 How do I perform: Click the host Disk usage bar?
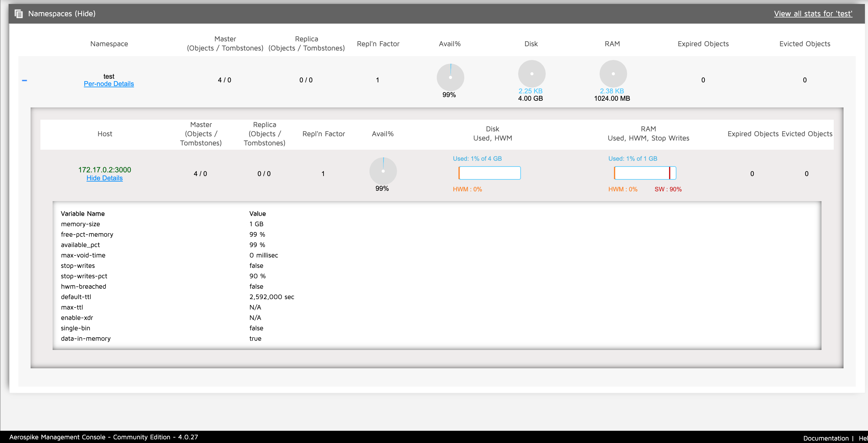coord(489,173)
